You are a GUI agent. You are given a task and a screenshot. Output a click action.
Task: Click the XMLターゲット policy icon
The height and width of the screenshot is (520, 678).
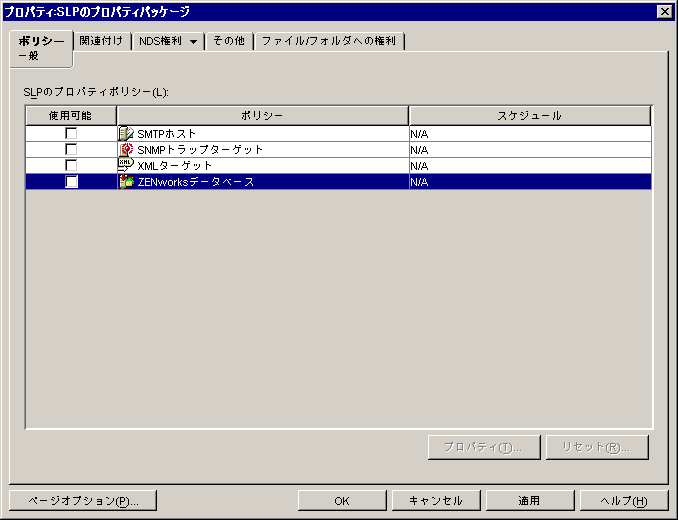[x=126, y=165]
